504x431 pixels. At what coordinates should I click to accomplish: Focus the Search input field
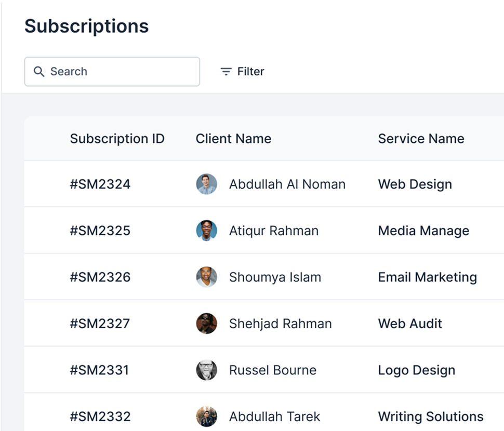pyautogui.click(x=112, y=72)
